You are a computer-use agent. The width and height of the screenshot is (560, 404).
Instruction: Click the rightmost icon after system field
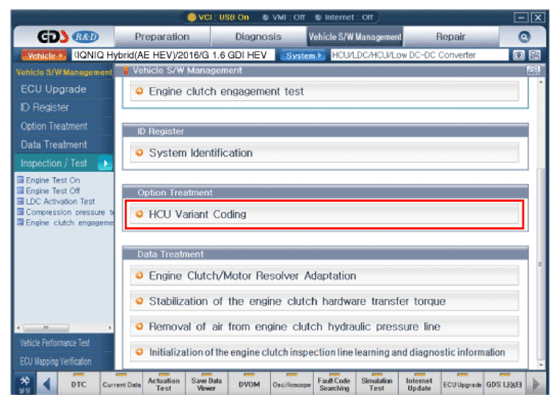click(535, 55)
